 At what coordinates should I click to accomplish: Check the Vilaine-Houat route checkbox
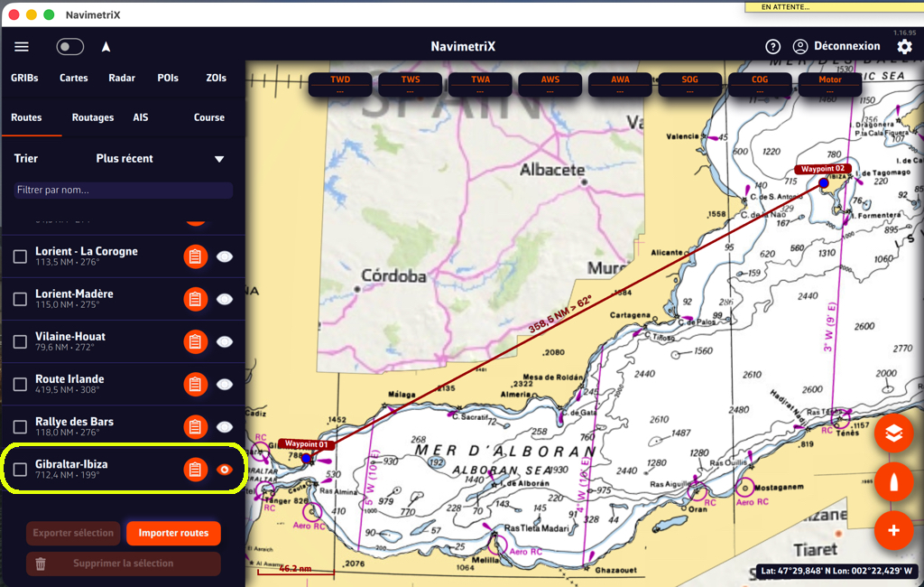click(x=20, y=341)
